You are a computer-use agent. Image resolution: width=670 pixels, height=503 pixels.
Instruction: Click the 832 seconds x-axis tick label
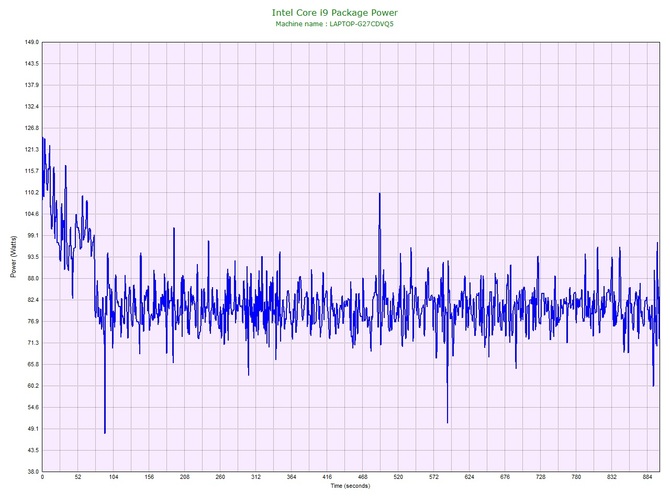[x=612, y=477]
